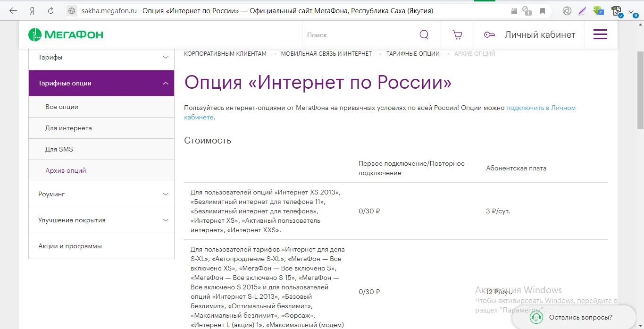644x329 pixels.
Task: Expand the Тарифы sidebar section
Action: [x=101, y=57]
